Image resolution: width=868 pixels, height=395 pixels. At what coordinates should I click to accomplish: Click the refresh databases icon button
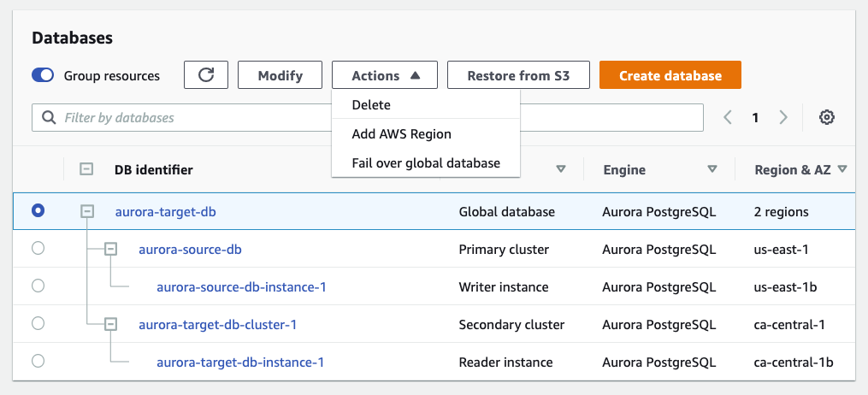click(206, 75)
